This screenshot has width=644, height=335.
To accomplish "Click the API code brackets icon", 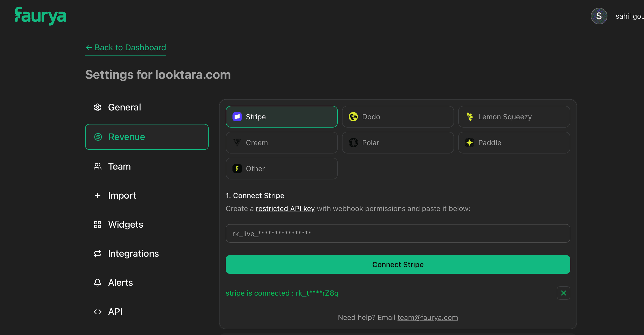I will click(98, 312).
